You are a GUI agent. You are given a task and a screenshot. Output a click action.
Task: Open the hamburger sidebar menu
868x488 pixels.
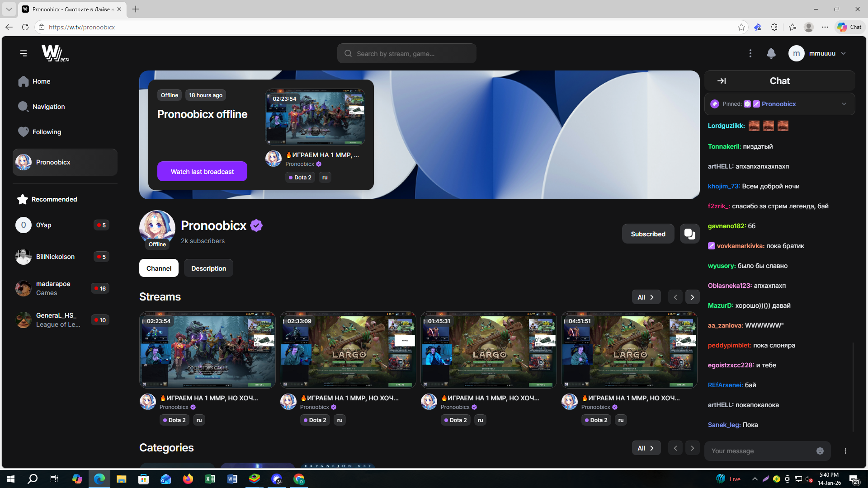click(x=24, y=53)
